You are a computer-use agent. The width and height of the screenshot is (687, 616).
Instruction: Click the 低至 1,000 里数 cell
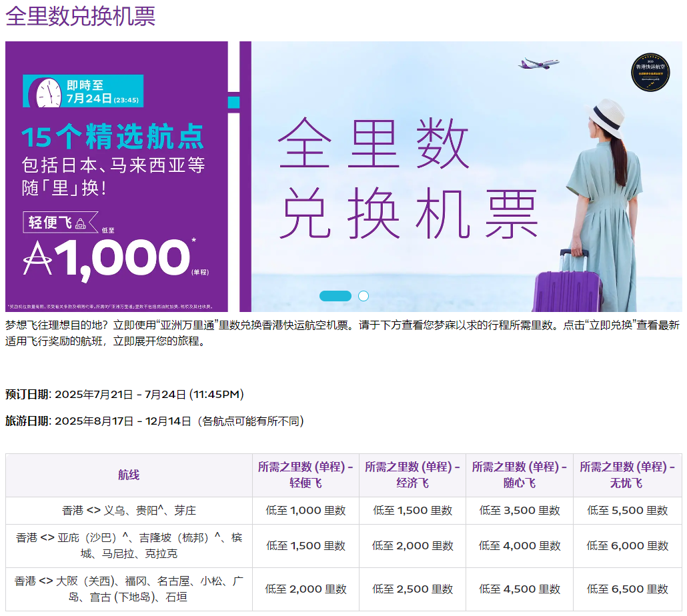tap(305, 511)
